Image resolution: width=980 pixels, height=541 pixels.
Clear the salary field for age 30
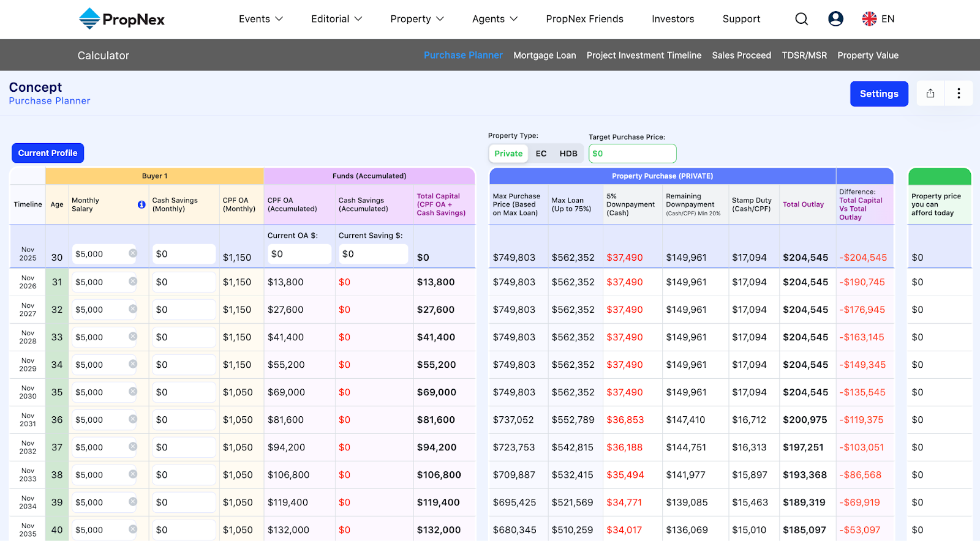pos(133,253)
